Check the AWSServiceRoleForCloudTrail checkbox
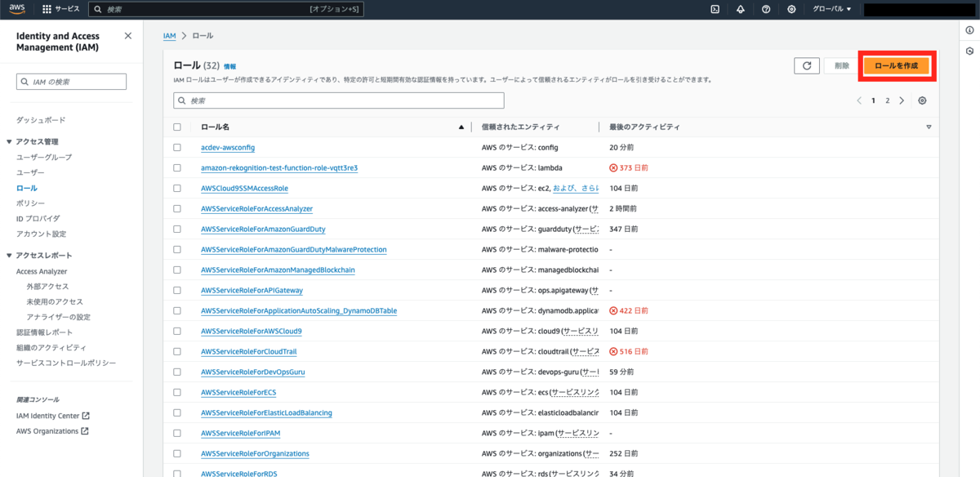 (177, 352)
